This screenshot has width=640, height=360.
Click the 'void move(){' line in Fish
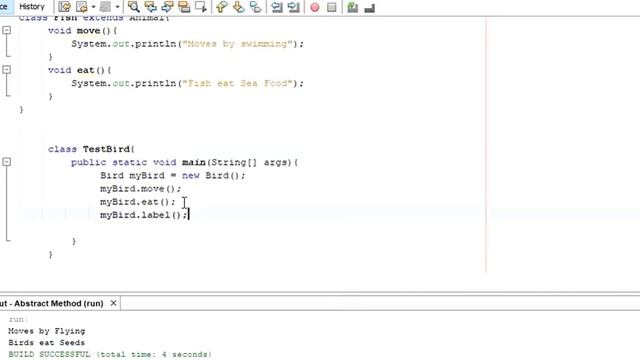(82, 31)
